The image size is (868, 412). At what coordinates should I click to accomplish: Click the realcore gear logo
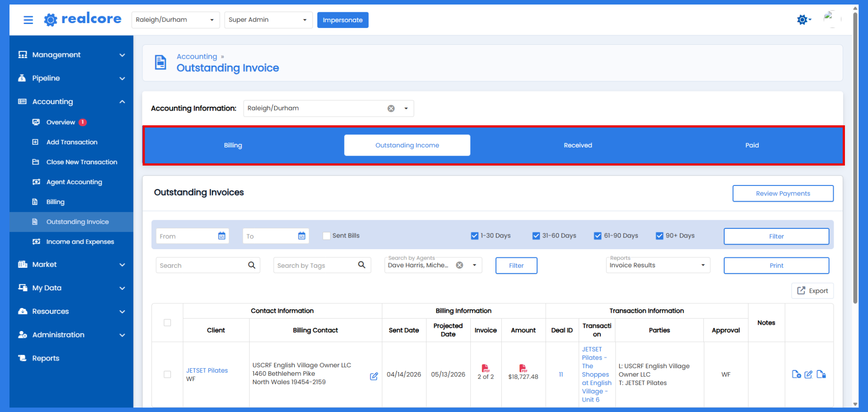[x=51, y=19]
